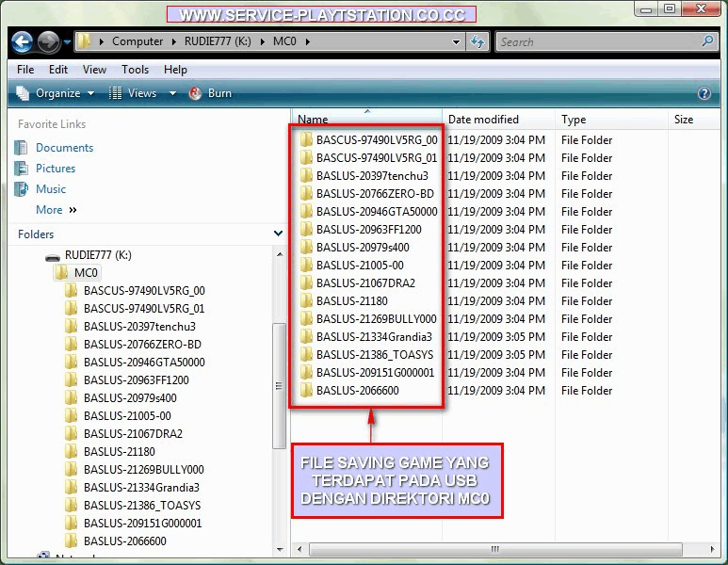Select folder icon of BASLUS-21269BULLY000 in list
Image resolution: width=728 pixels, height=565 pixels.
tap(306, 318)
